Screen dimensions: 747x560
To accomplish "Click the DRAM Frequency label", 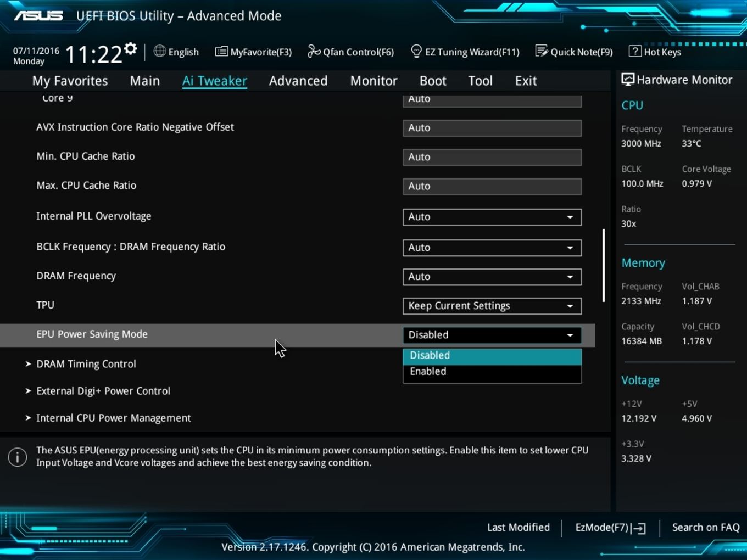I will pos(76,276).
